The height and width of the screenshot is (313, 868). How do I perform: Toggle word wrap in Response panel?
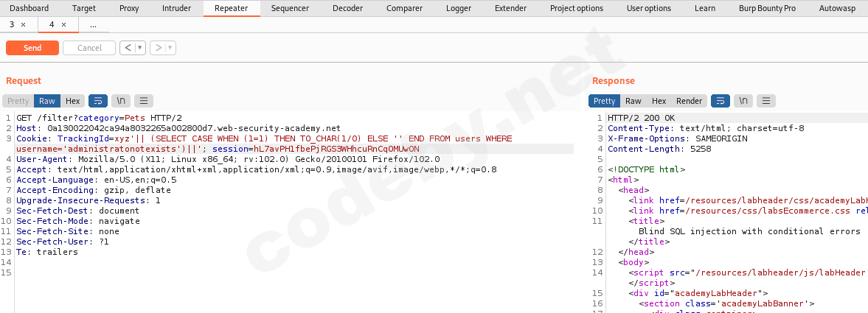point(721,101)
